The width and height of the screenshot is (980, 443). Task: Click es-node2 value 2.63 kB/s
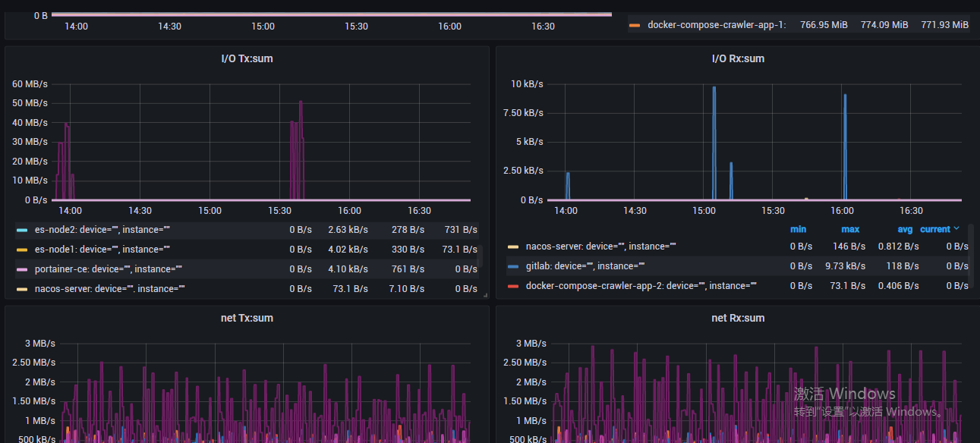(348, 230)
